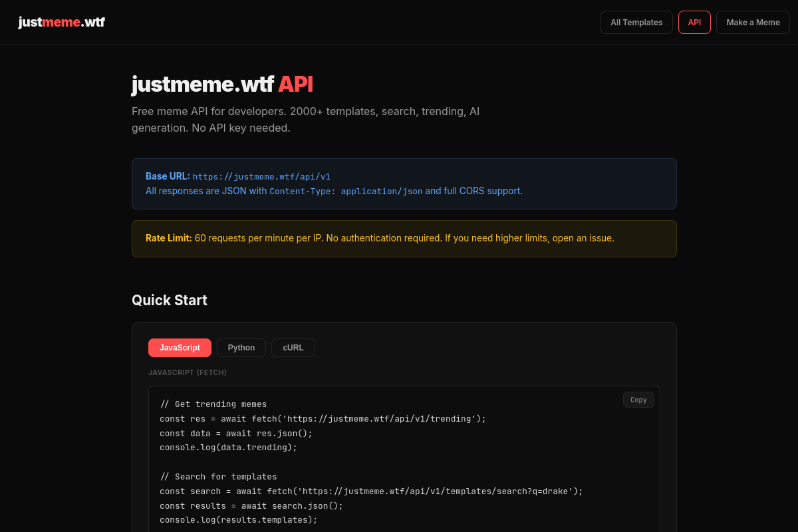This screenshot has height=532, width=798.
Task: Click the 'const data = await res.json();' line
Action: pos(236,434)
